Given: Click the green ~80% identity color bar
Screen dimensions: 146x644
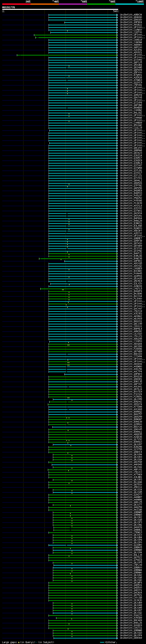Looking at the screenshot, I should [101, 4].
